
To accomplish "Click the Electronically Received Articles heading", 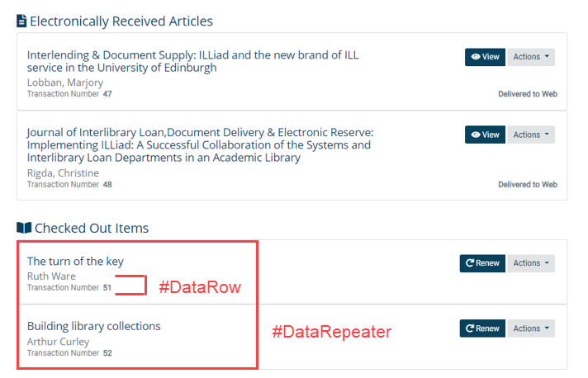I will (x=121, y=21).
